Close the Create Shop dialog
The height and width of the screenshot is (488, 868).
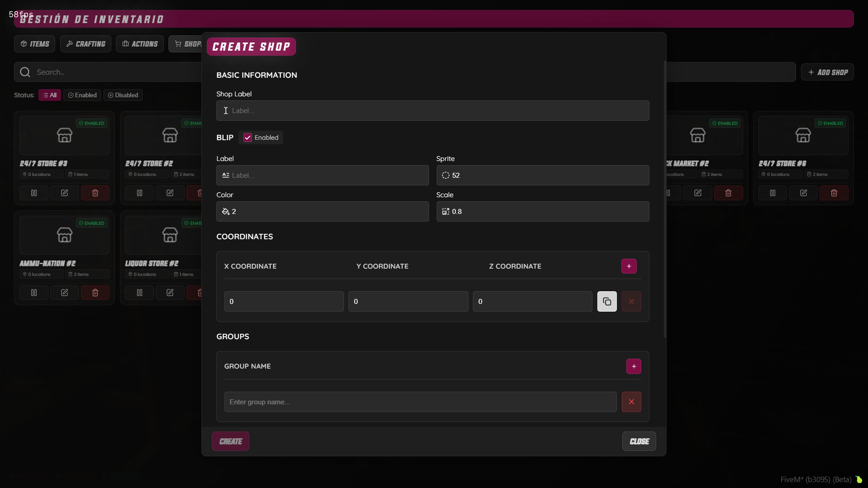[639, 441]
